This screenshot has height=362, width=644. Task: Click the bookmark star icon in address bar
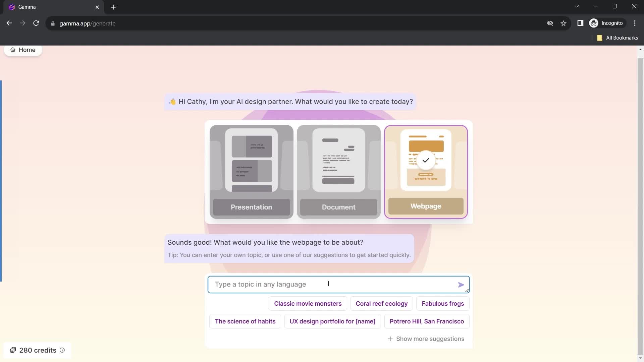click(565, 23)
